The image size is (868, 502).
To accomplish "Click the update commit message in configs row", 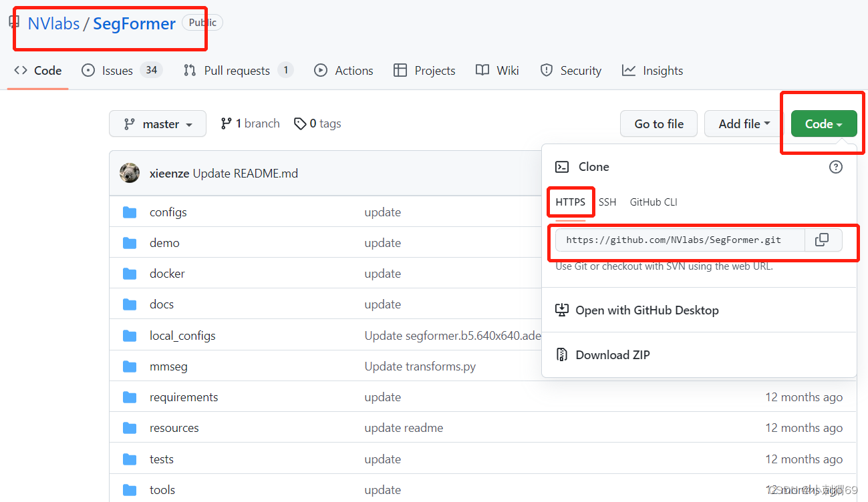I will click(x=383, y=212).
